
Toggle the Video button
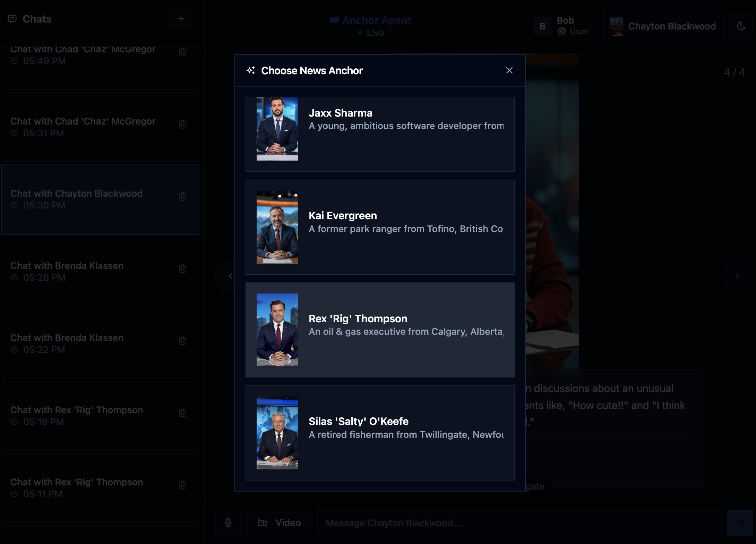pyautogui.click(x=279, y=522)
